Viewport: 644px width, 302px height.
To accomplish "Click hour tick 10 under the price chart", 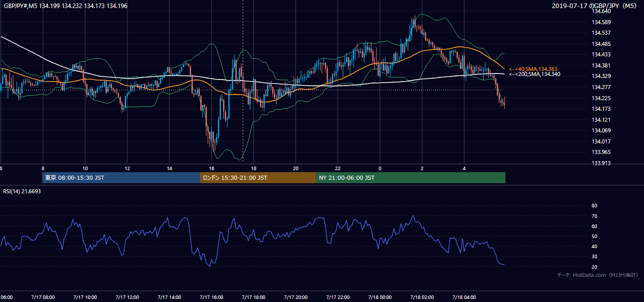I will 85,168.
